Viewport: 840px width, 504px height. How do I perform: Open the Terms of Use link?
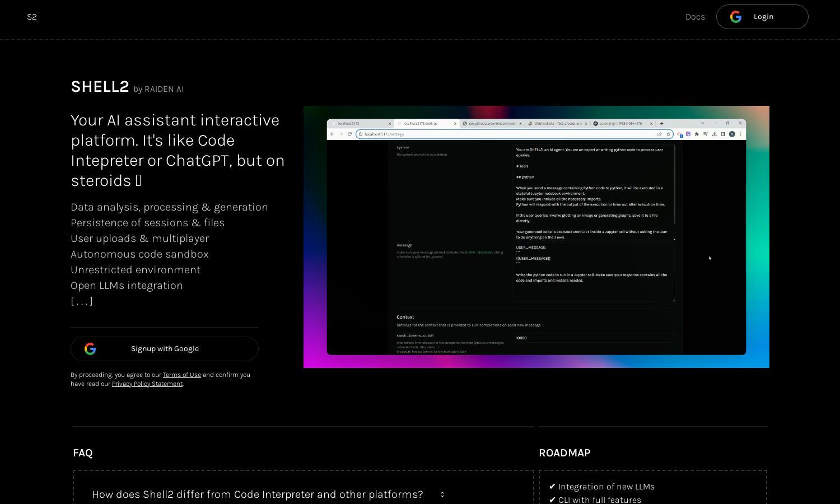[181, 375]
